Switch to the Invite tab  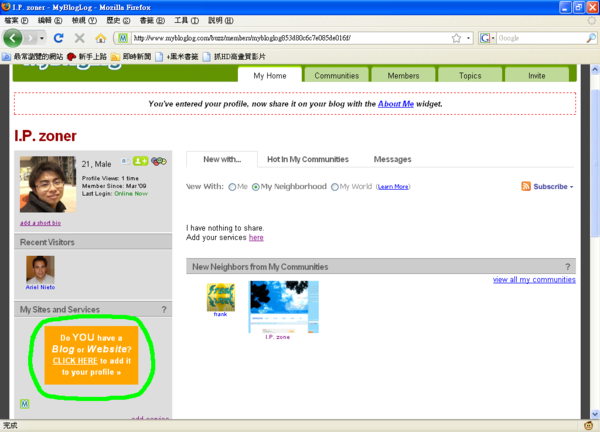tap(536, 75)
